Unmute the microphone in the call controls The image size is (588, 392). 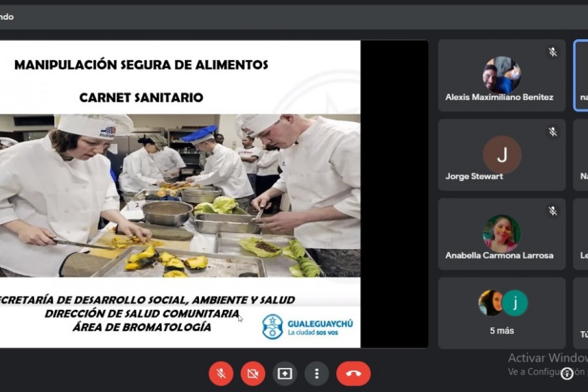click(221, 374)
